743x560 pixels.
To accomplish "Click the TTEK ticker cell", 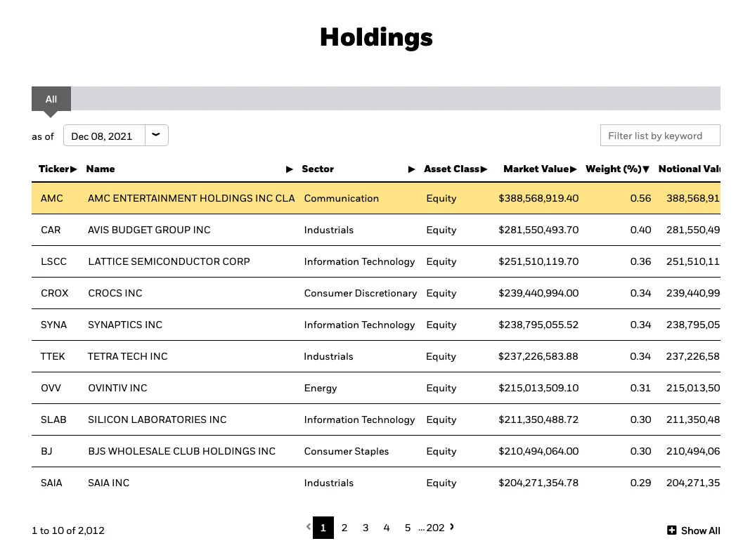I will click(53, 356).
